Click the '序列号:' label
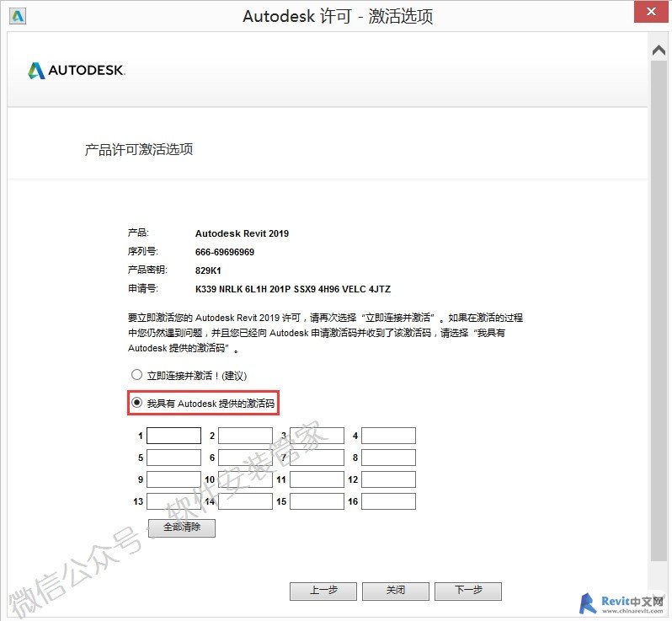Image resolution: width=672 pixels, height=621 pixels. coord(142,251)
